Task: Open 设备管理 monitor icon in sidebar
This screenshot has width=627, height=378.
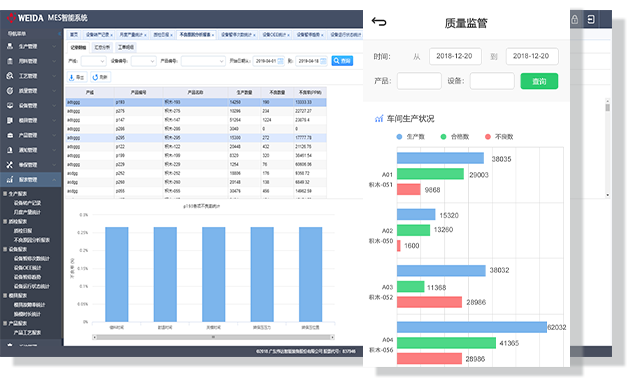Action: 10,106
